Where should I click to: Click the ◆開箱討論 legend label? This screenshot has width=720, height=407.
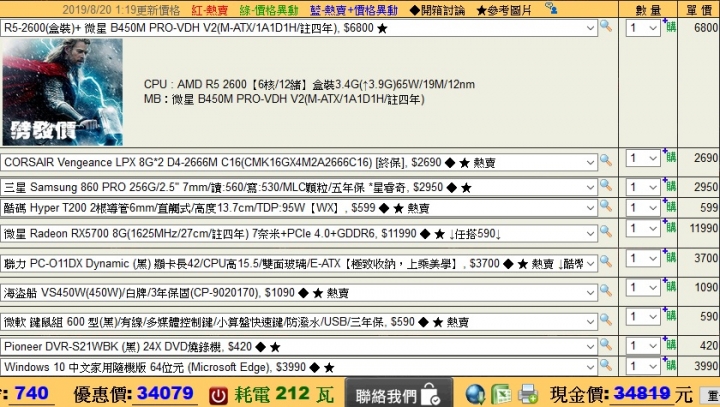(437, 10)
